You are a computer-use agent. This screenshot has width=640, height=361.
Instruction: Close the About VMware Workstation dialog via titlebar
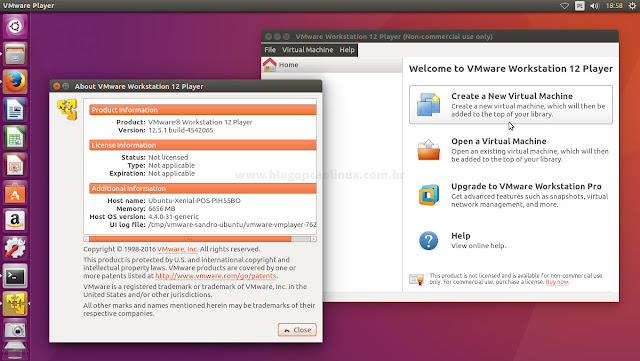(x=56, y=86)
